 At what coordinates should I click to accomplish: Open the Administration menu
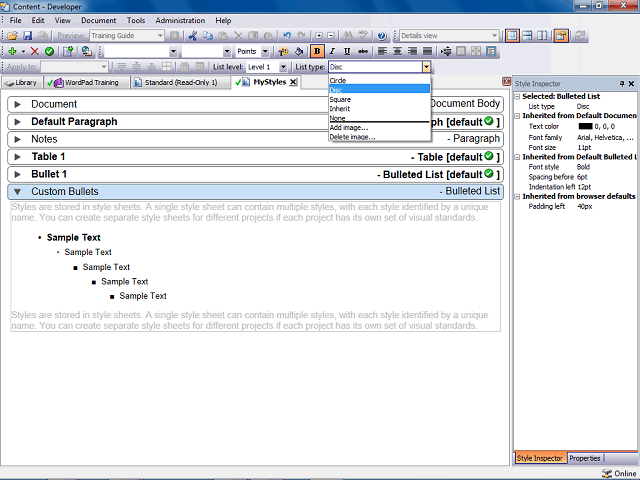point(180,20)
